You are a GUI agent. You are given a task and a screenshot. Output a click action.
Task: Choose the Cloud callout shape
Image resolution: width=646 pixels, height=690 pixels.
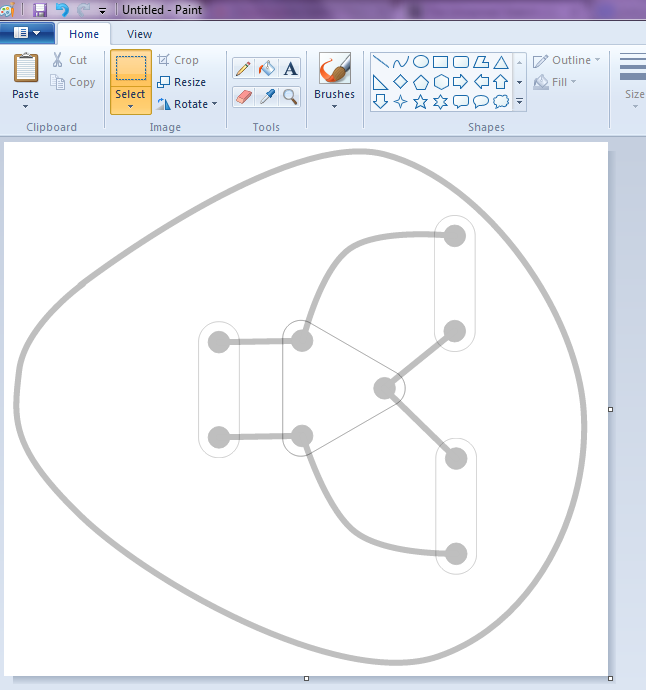point(501,102)
